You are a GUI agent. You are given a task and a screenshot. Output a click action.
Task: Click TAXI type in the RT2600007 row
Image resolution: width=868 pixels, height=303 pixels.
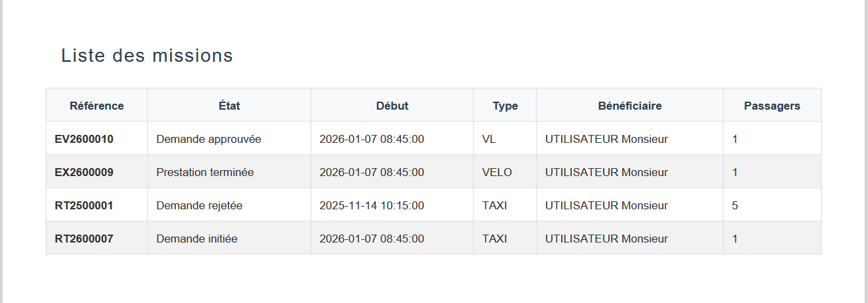(494, 239)
